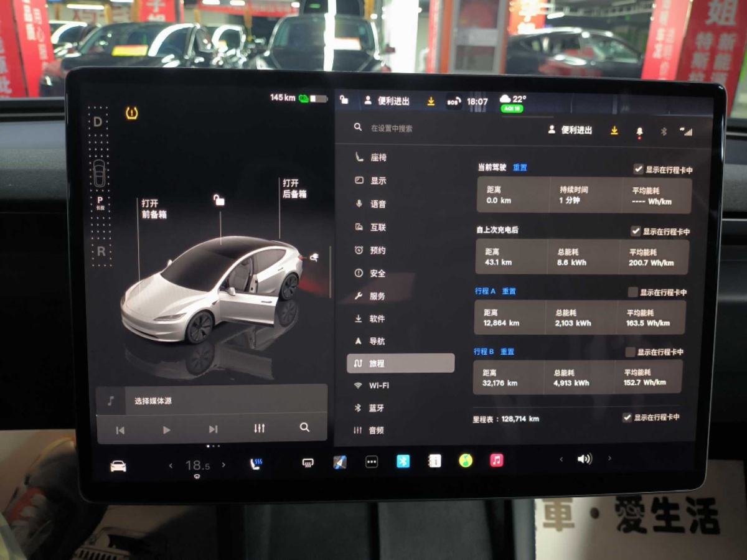Image resolution: width=747 pixels, height=560 pixels.
Task: Check trip card display for 行程 A
Action: click(633, 292)
